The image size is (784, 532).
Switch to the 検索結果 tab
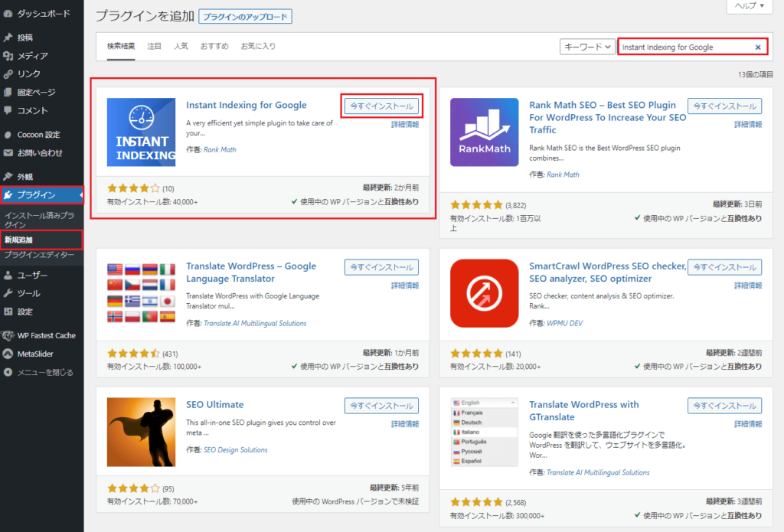coord(121,46)
